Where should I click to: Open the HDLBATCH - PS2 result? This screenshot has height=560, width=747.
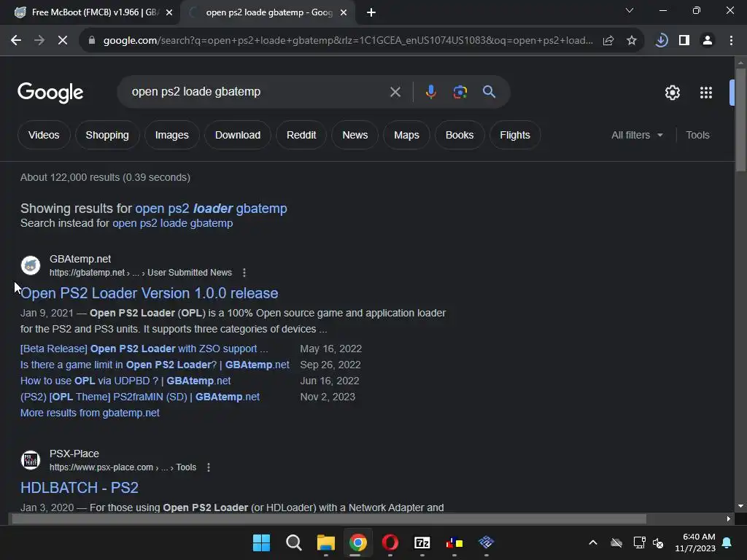pos(79,488)
